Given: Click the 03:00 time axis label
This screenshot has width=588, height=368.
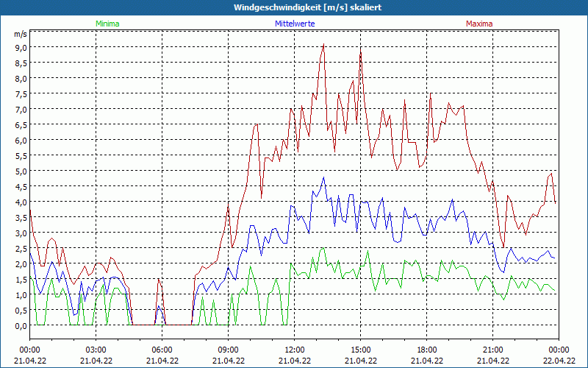Looking at the screenshot, I should [96, 350].
